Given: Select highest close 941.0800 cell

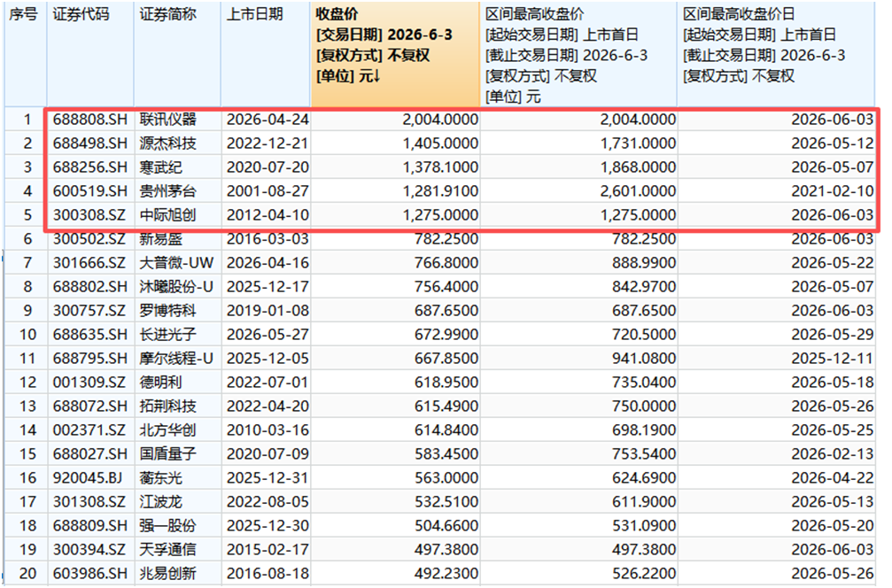Looking at the screenshot, I should (x=579, y=359).
